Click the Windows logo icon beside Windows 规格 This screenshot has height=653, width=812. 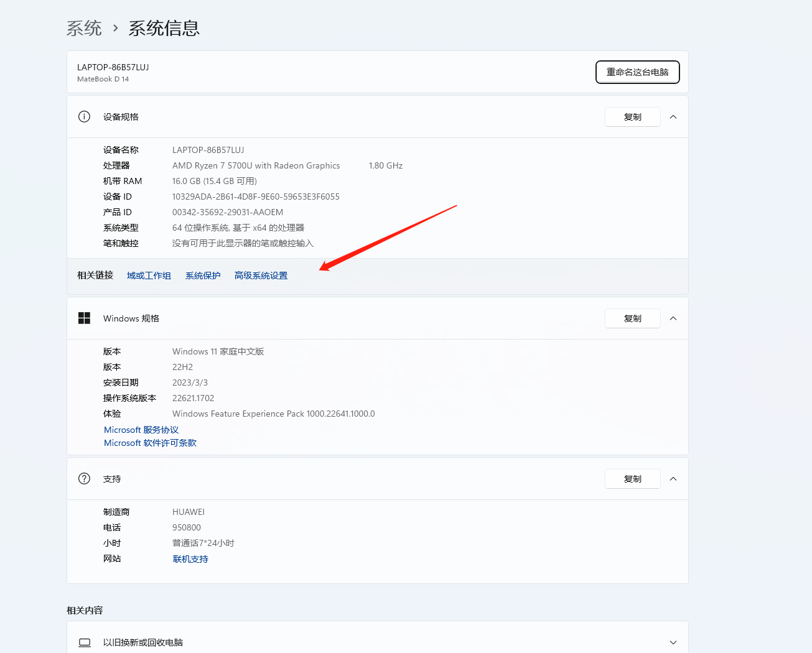pyautogui.click(x=84, y=318)
